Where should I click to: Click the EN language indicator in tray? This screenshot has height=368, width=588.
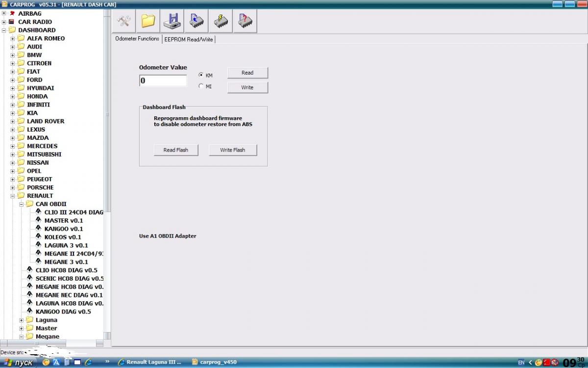point(521,362)
